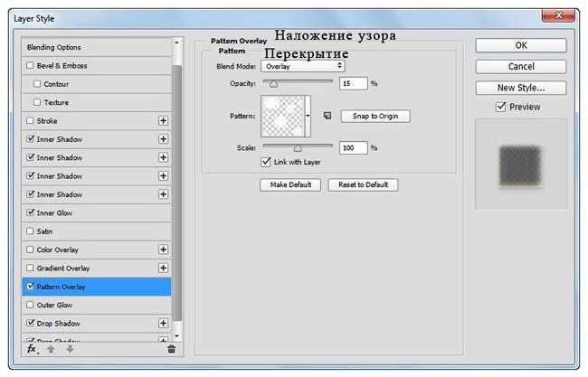
Task: Click the move effect up arrow
Action: pyautogui.click(x=50, y=348)
